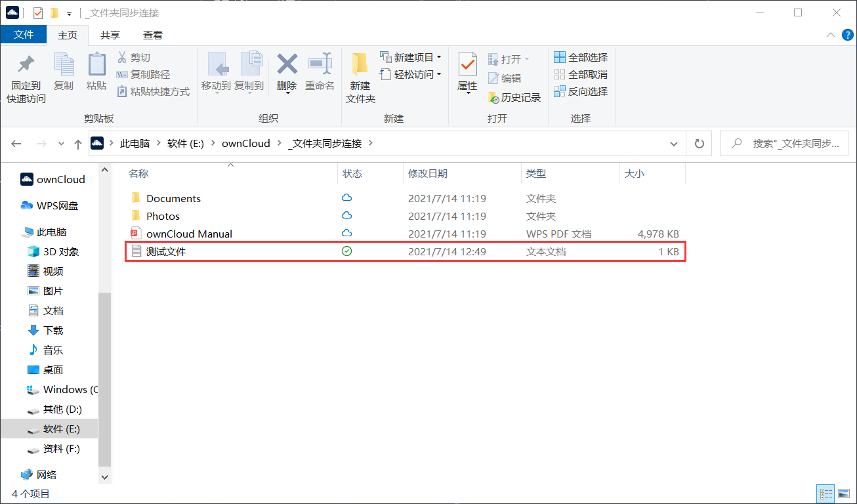Open the 文件 (File) tab
The height and width of the screenshot is (504, 857).
coord(24,35)
